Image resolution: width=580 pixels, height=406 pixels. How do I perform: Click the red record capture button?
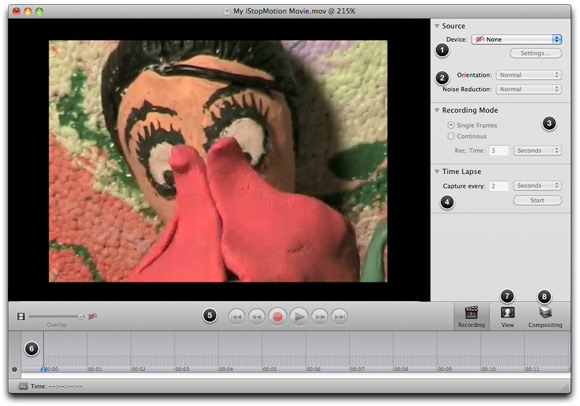277,317
